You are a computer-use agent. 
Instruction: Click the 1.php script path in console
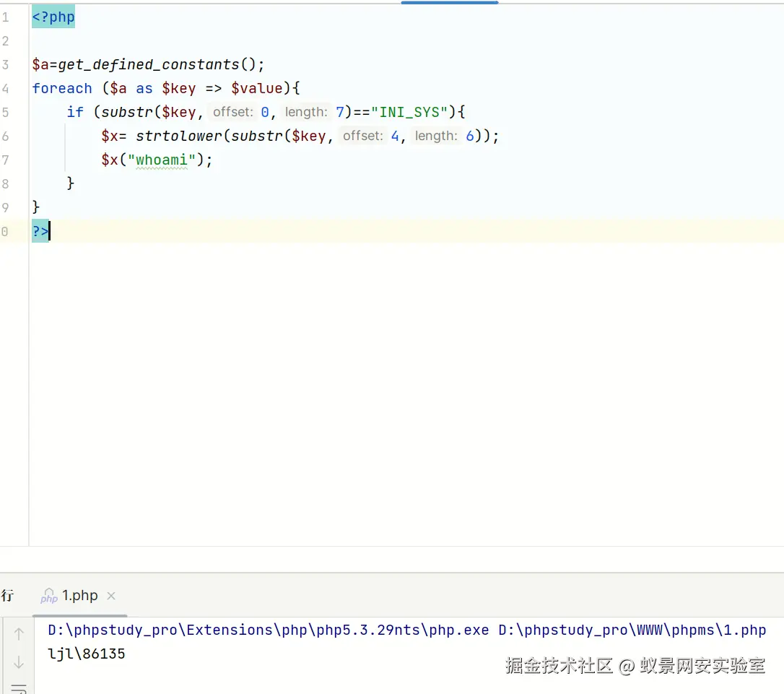(632, 630)
